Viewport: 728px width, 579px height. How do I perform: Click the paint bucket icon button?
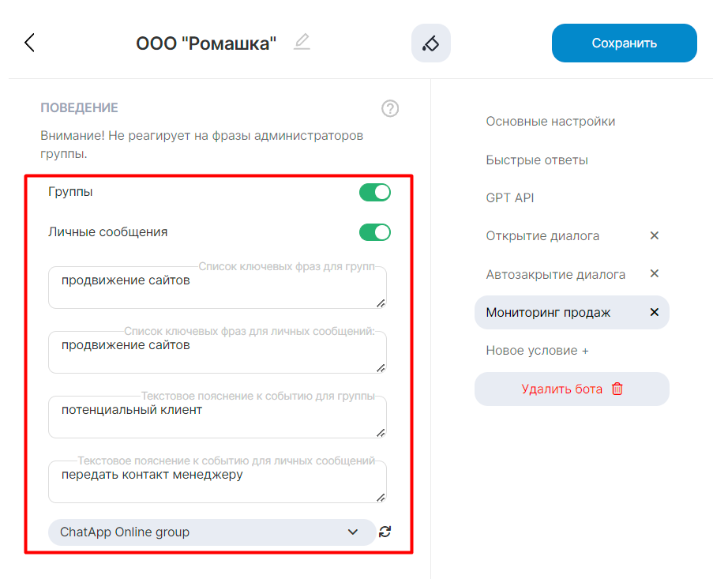tap(430, 43)
